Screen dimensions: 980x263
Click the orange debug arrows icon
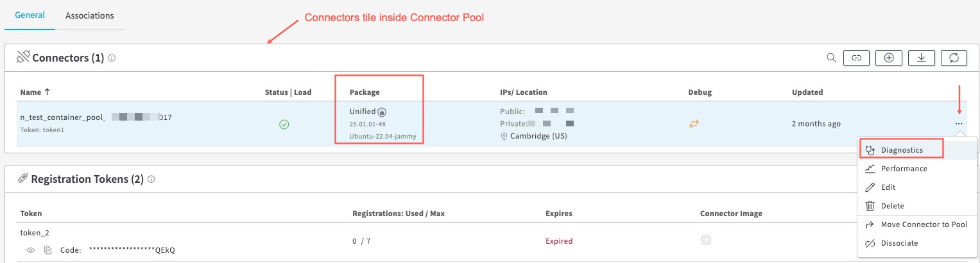click(x=694, y=124)
